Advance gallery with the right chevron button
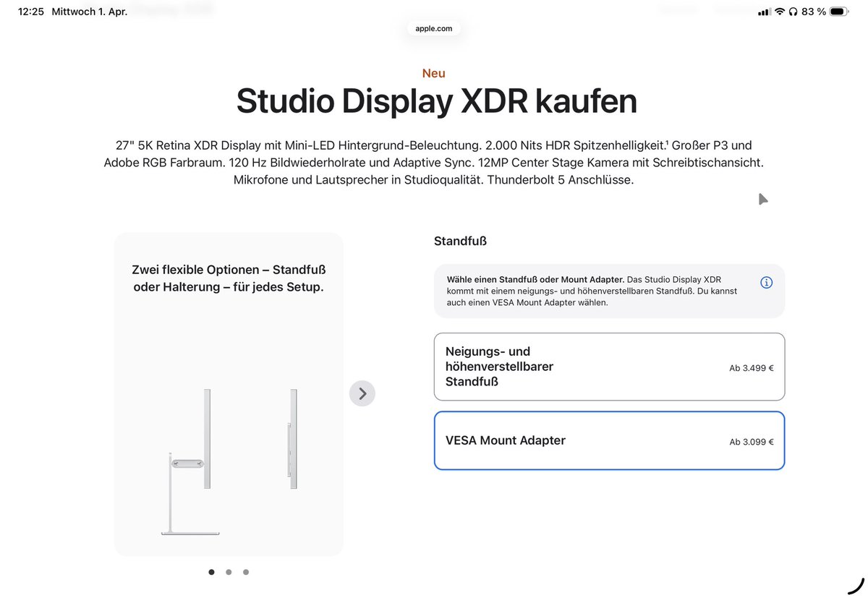Screen dimensions: 868x598 point(362,393)
